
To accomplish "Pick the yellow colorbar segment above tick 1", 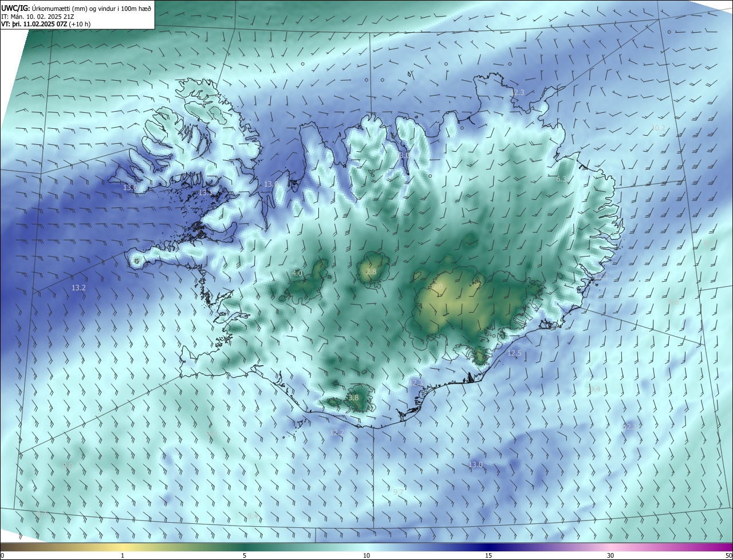I will pos(123,547).
